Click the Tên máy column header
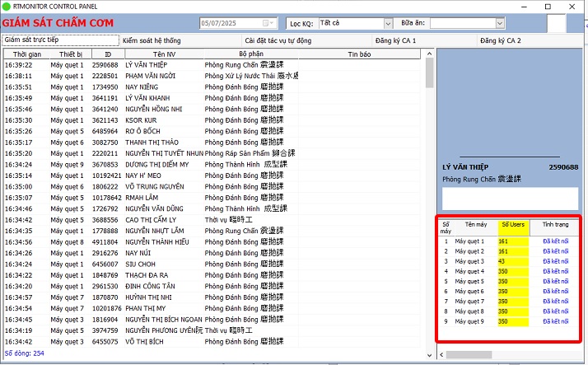The height and width of the screenshot is (365, 588). pyautogui.click(x=476, y=227)
